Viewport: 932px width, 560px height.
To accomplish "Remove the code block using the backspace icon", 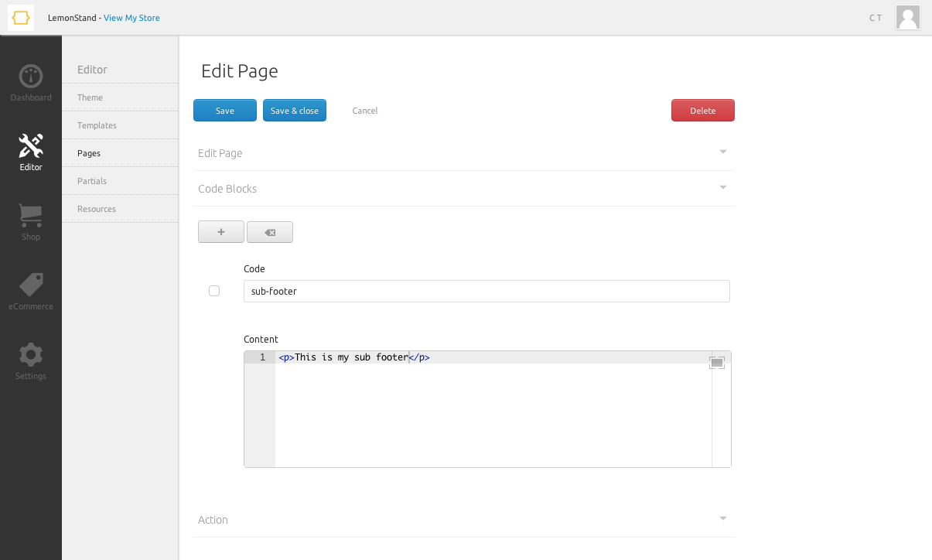I will click(x=269, y=231).
